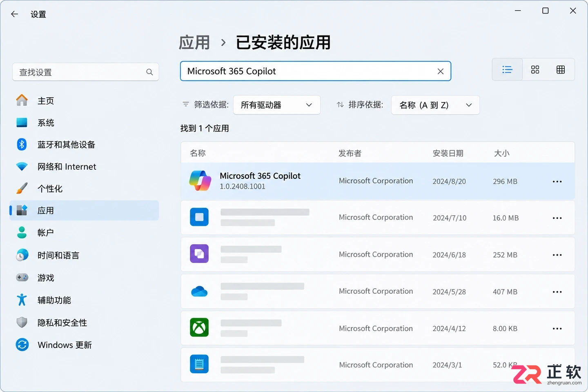The height and width of the screenshot is (392, 588).
Task: Open more options for the 252 MB app
Action: pos(557,255)
